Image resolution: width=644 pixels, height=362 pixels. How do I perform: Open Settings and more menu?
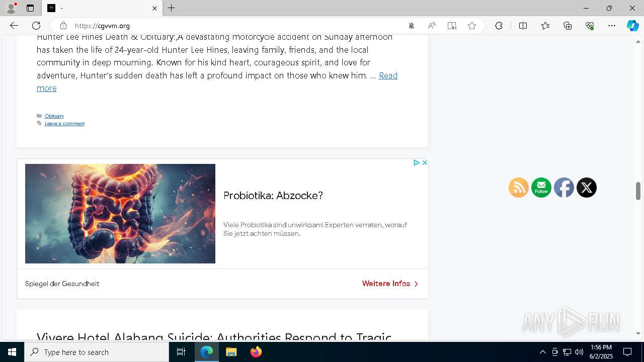(x=612, y=26)
